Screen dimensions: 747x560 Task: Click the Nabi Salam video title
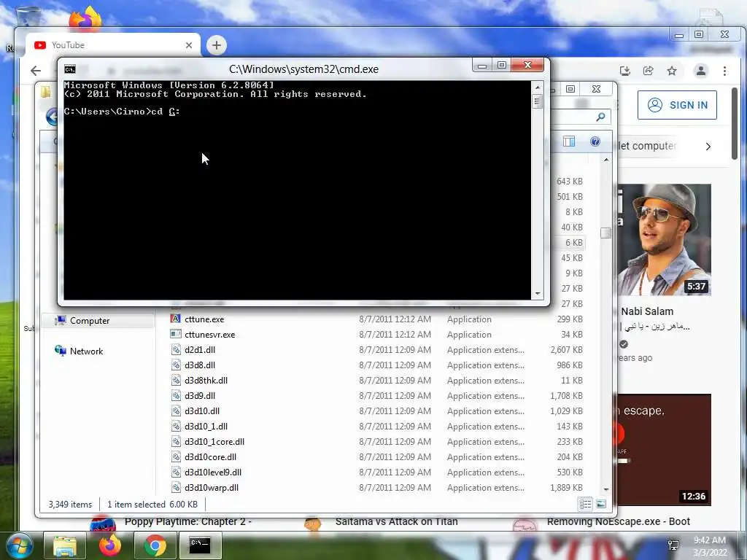(x=647, y=311)
